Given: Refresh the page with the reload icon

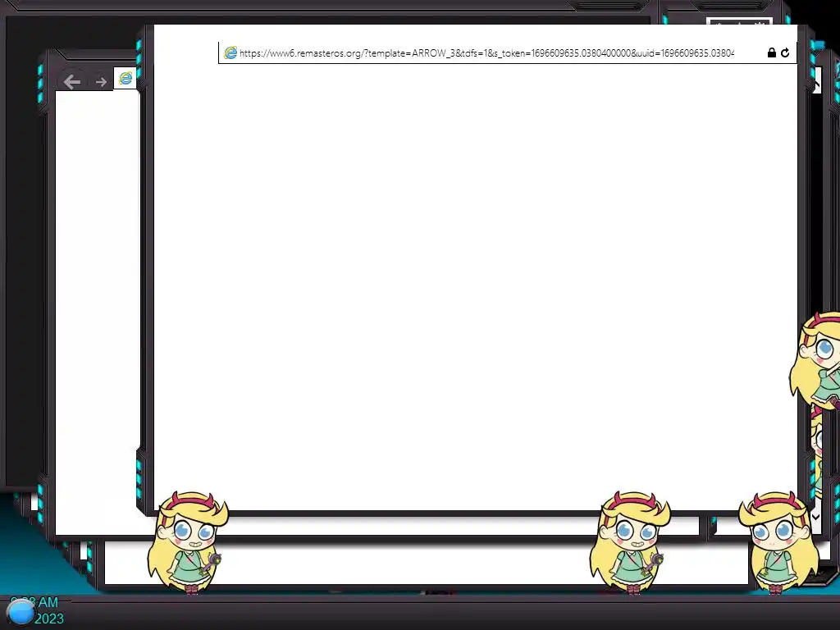Looking at the screenshot, I should point(785,52).
